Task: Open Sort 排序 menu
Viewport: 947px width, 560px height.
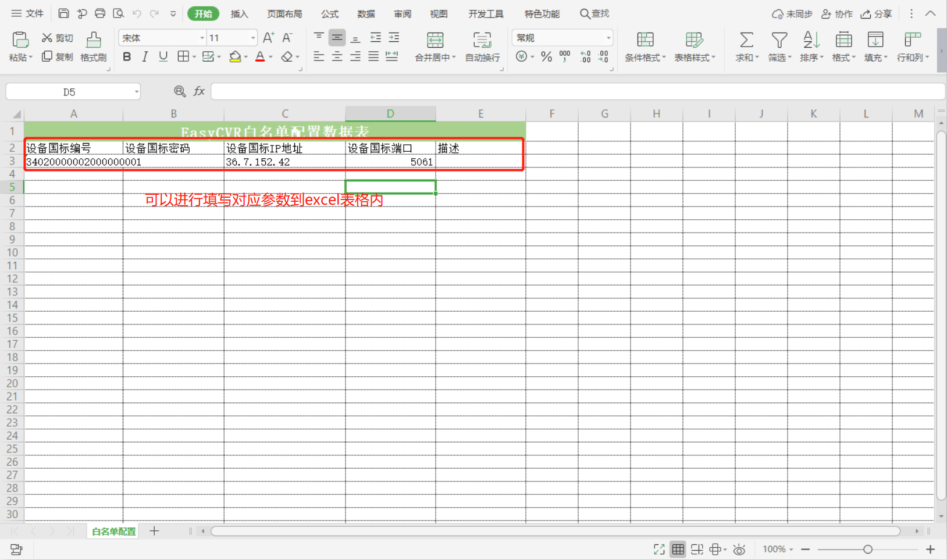Action: tap(811, 47)
